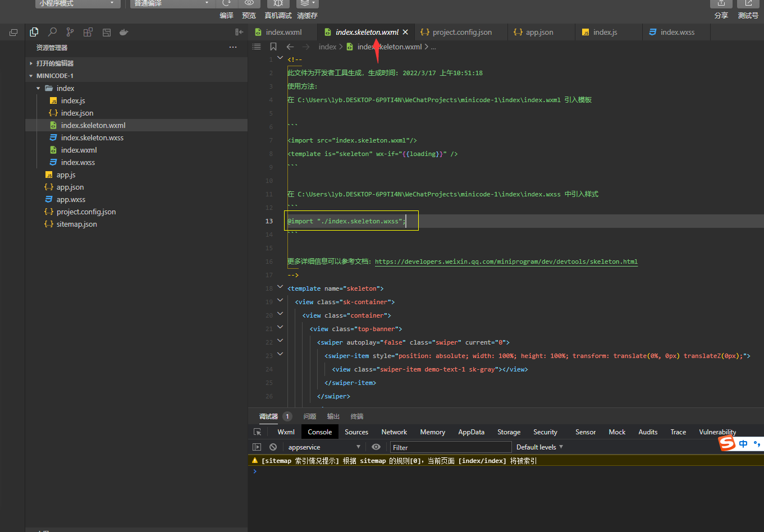764x532 pixels.
Task: Collapse the index folder in the file tree
Action: click(x=136, y=88)
